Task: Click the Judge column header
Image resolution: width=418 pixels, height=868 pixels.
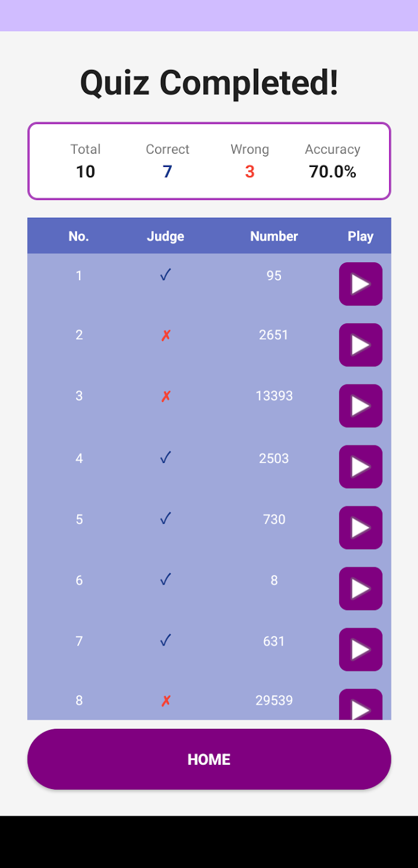Action: click(x=165, y=236)
